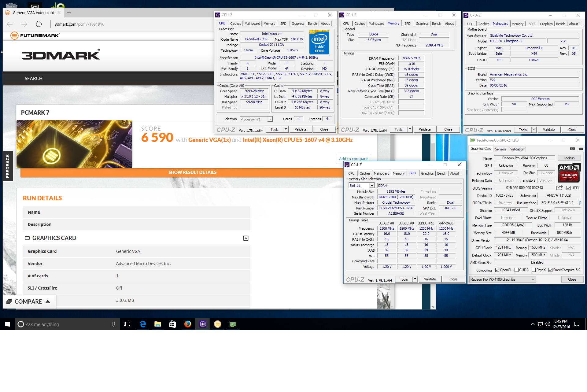Open Radeon Pro WX4100 Graphics device dropdown
Viewport: 587px width, 392px height.
[502, 279]
